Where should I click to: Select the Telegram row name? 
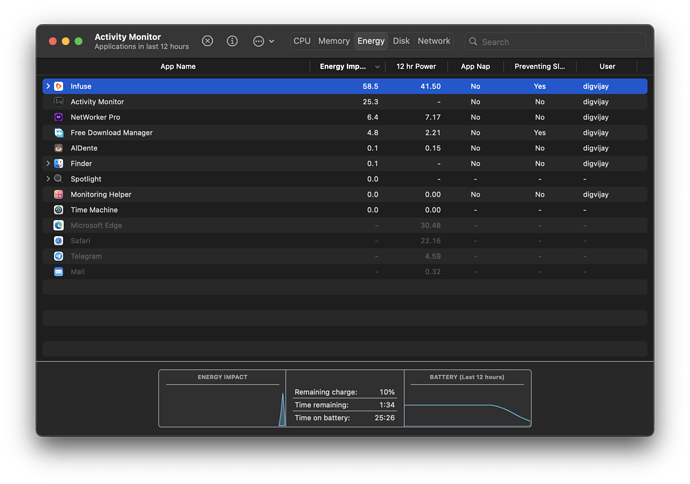[x=86, y=256]
